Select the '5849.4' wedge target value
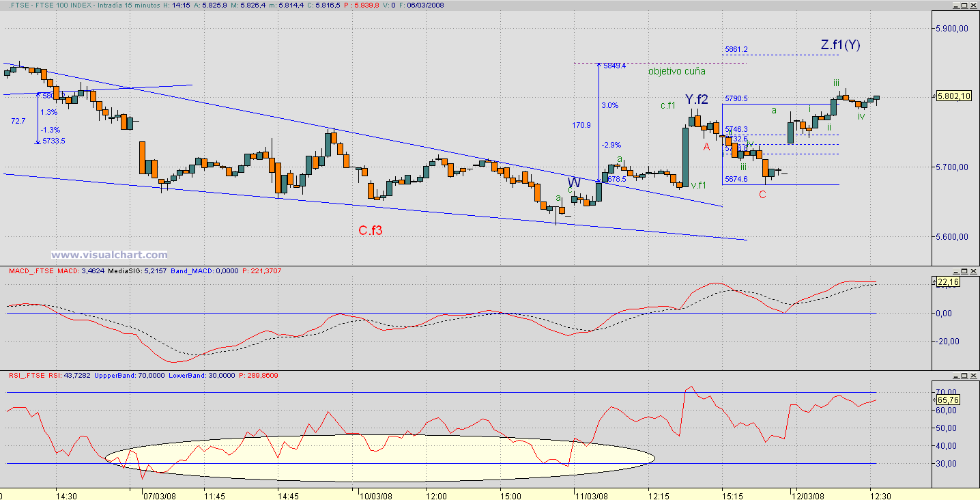This screenshot has width=980, height=500. point(614,66)
